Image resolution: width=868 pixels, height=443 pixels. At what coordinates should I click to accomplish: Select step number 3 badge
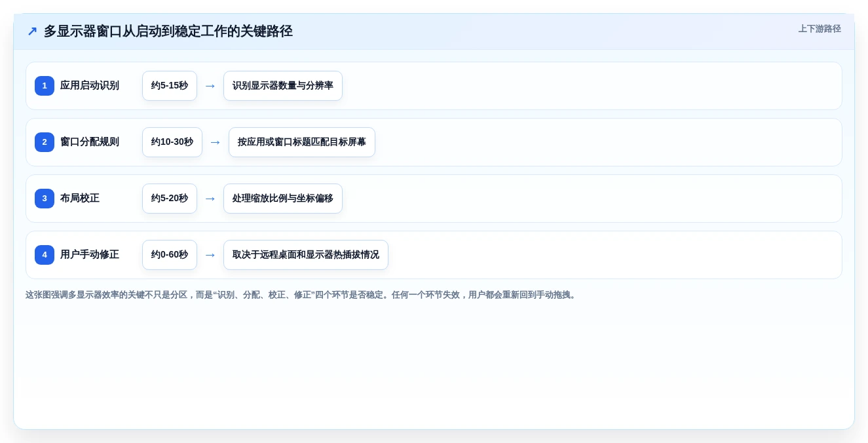45,199
